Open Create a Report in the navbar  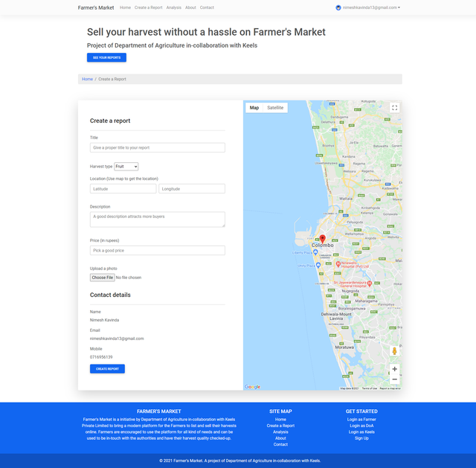pos(149,7)
